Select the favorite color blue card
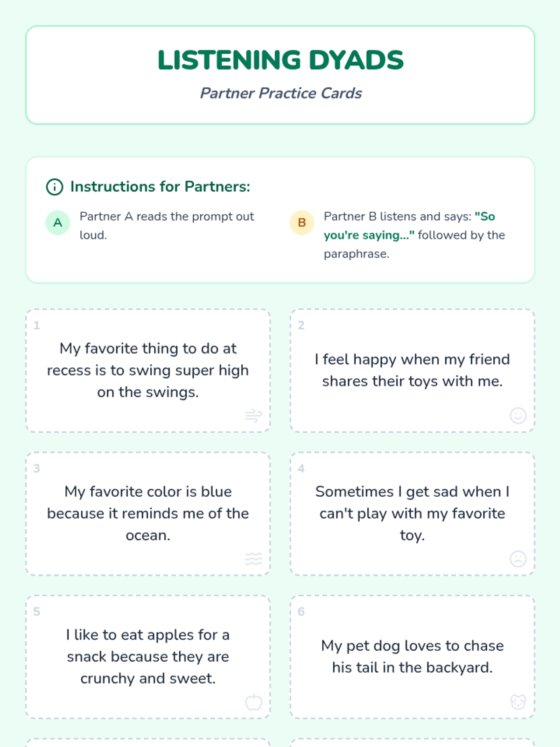 (x=148, y=514)
